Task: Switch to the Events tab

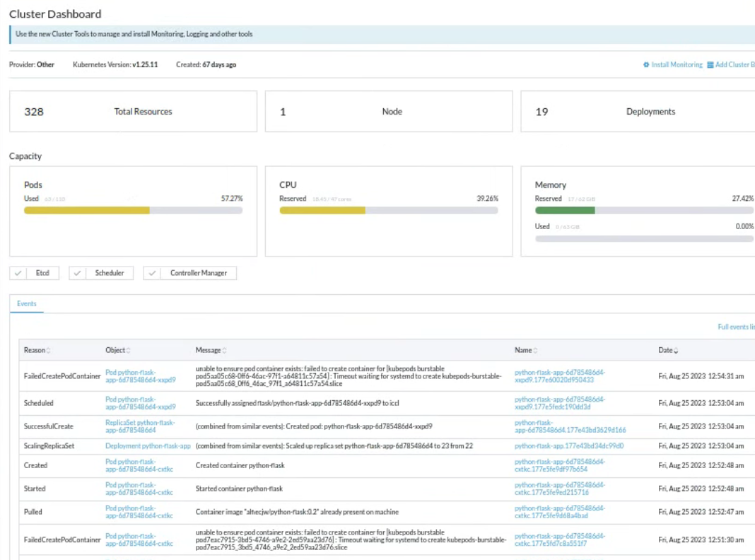Action: [26, 303]
